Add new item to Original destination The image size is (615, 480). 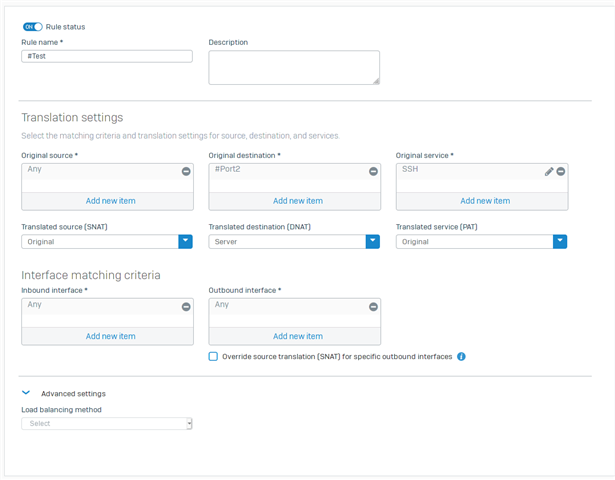(298, 201)
